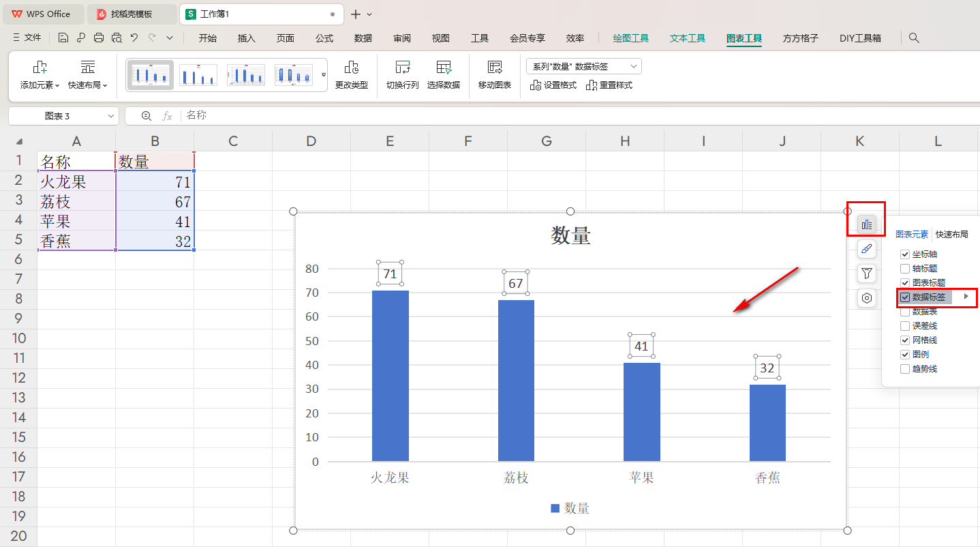The image size is (980, 547).
Task: Switch to the 数据 ribbon tab
Action: pos(363,38)
